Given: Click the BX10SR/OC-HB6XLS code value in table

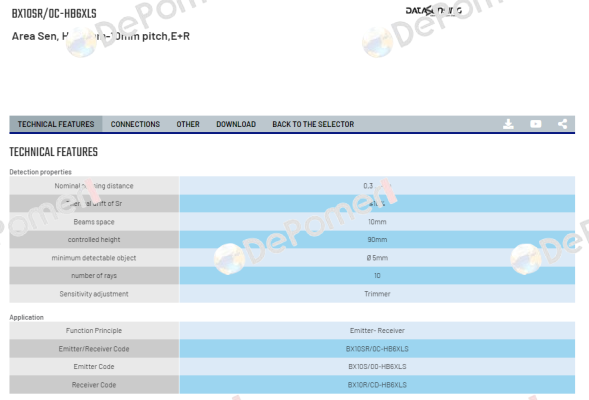Looking at the screenshot, I should pyautogui.click(x=377, y=349).
